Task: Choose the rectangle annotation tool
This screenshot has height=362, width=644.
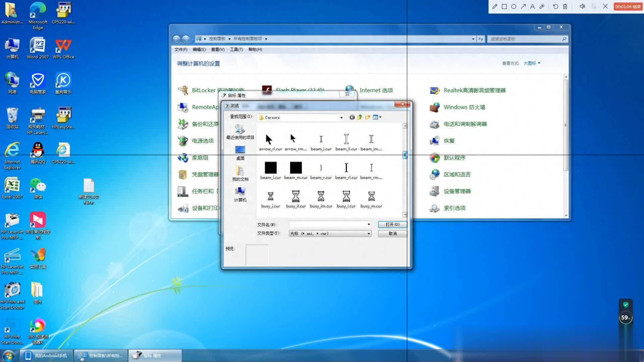Action: click(504, 6)
